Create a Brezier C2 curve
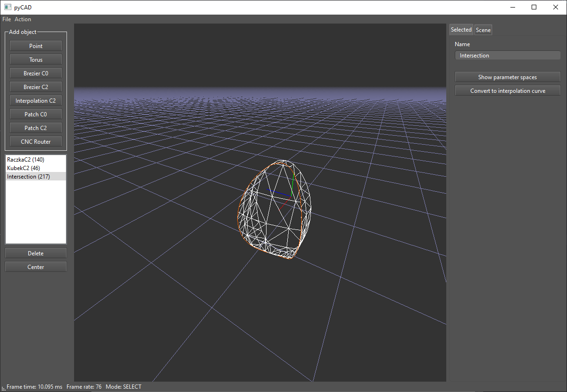Viewport: 567px width, 392px height. [35, 87]
